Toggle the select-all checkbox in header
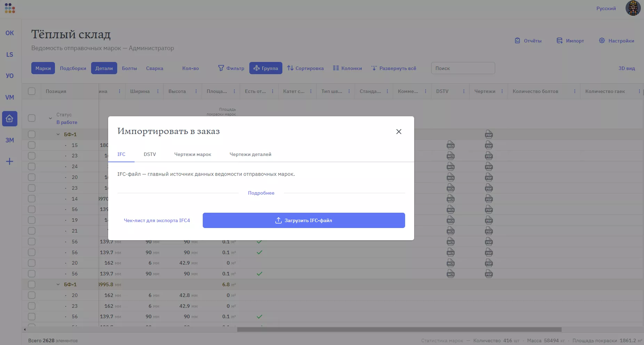 point(32,91)
